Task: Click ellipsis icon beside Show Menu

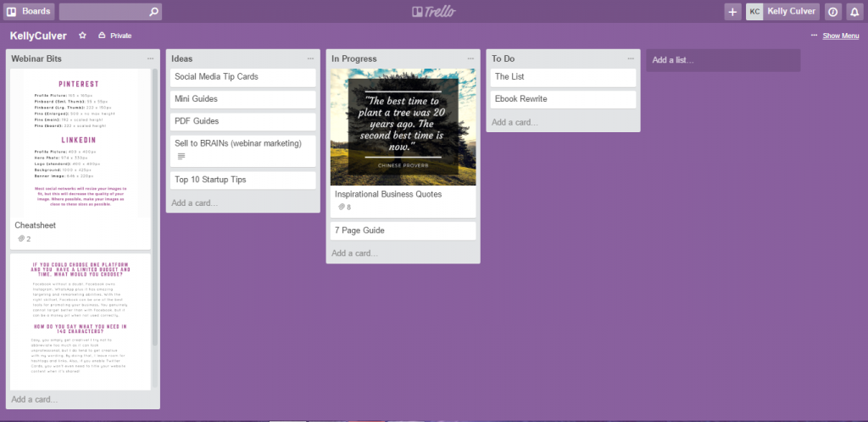Action: coord(814,35)
